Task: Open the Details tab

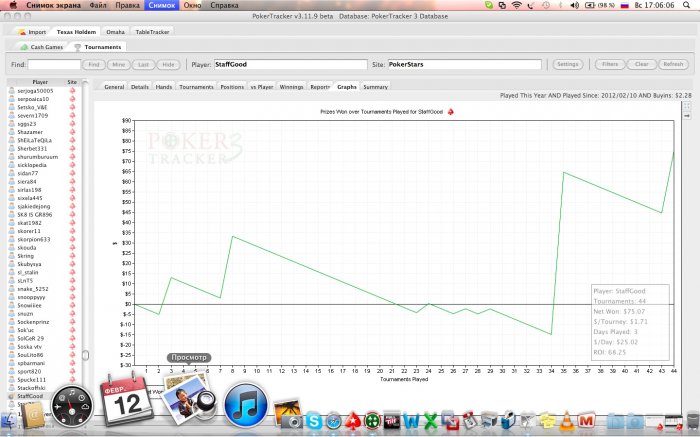Action: 140,87
